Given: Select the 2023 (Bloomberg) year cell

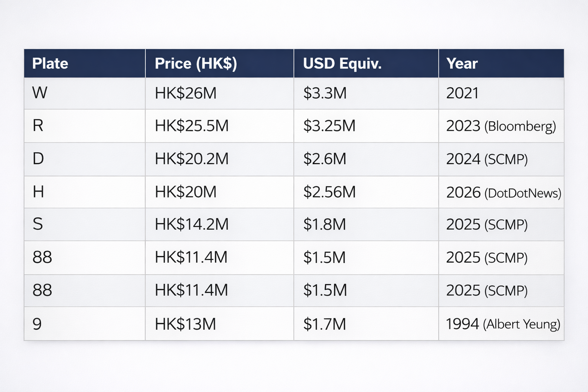Looking at the screenshot, I should 501,126.
